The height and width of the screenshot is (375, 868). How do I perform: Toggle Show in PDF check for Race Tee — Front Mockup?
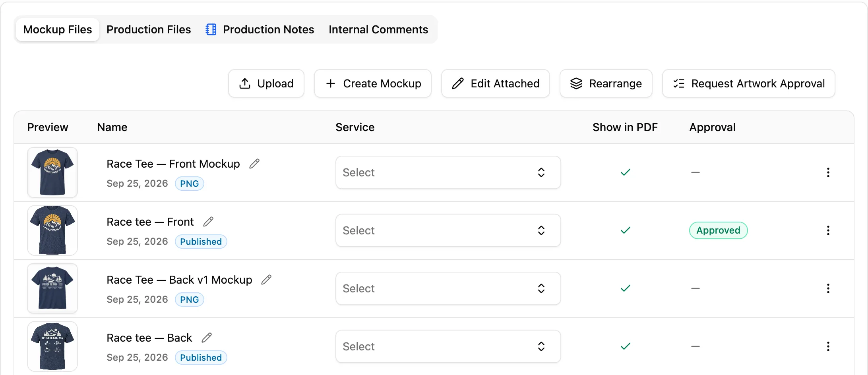[626, 172]
